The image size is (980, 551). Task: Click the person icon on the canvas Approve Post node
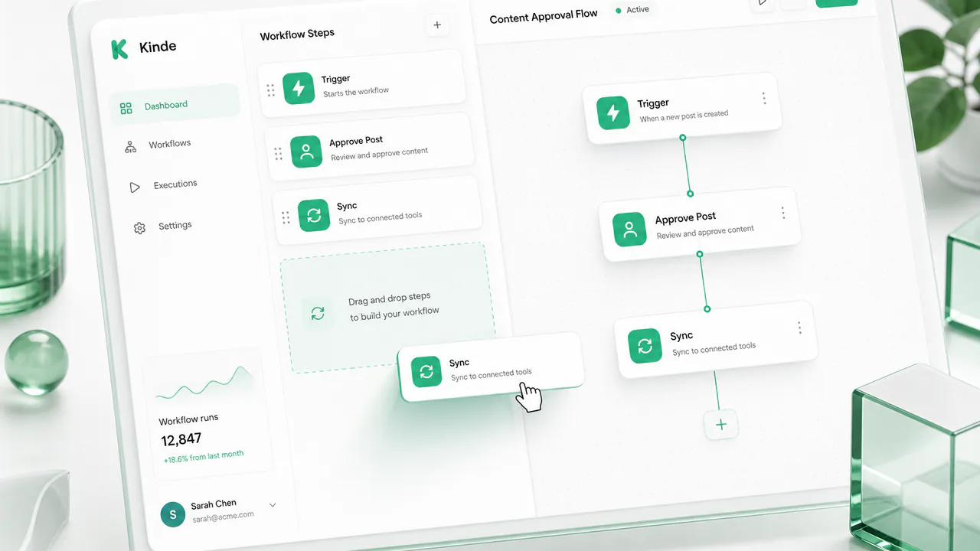629,229
